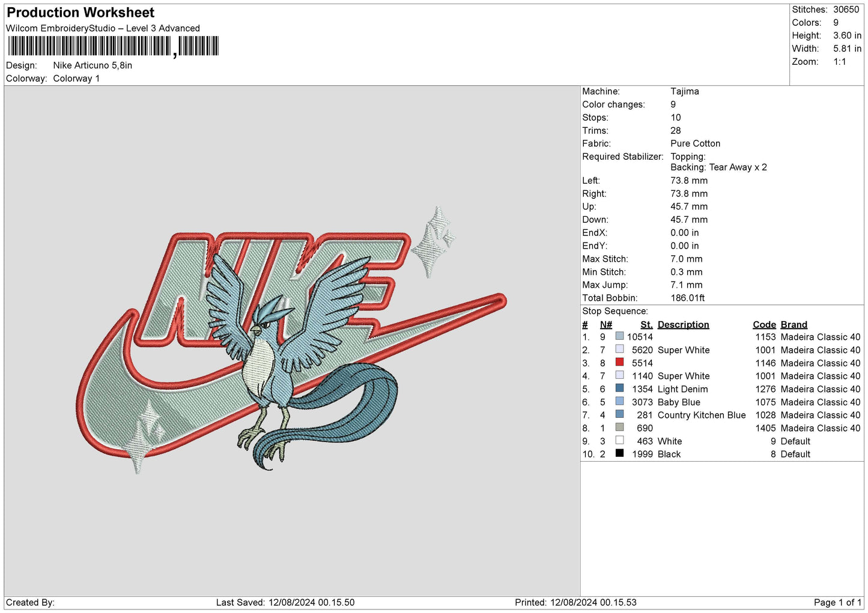868x613 pixels.
Task: Click the Width value '5.81 in'
Action: point(847,49)
